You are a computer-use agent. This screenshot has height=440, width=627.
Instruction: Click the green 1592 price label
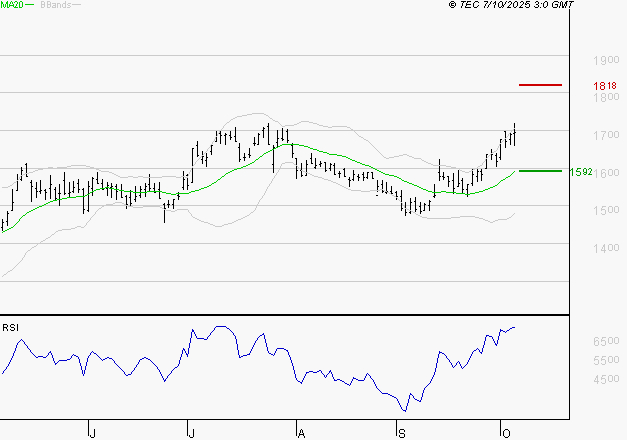pos(581,172)
